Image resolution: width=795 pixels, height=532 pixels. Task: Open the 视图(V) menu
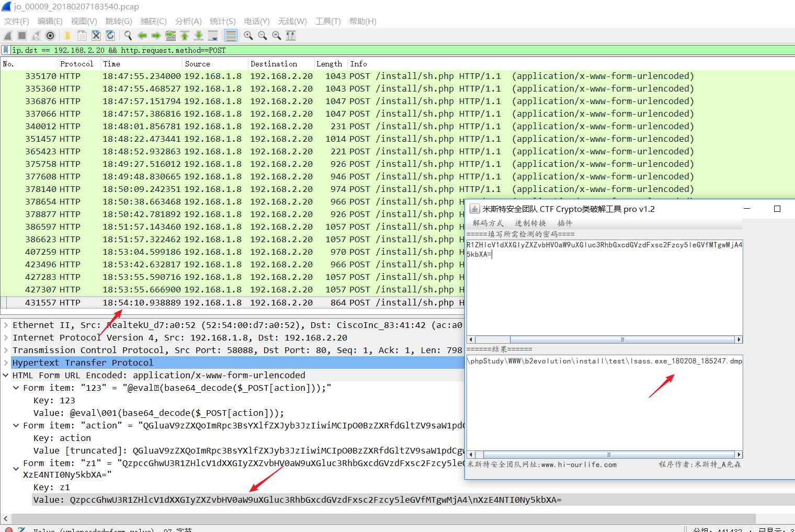[84, 21]
